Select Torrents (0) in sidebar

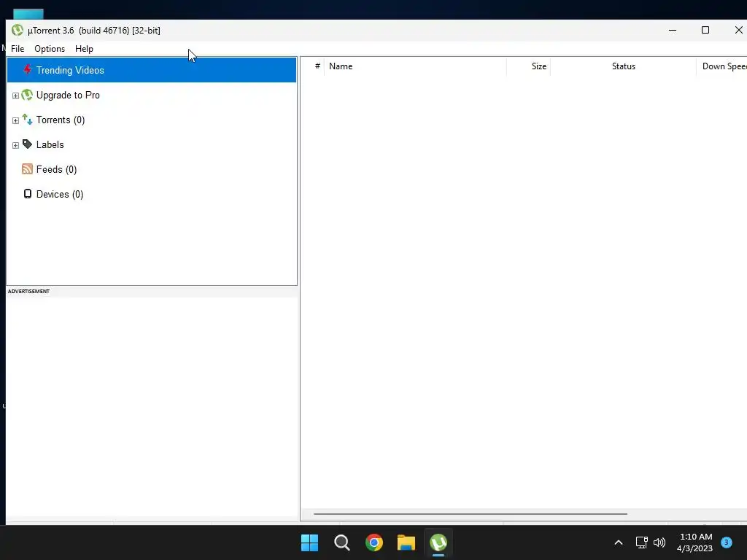pyautogui.click(x=61, y=120)
